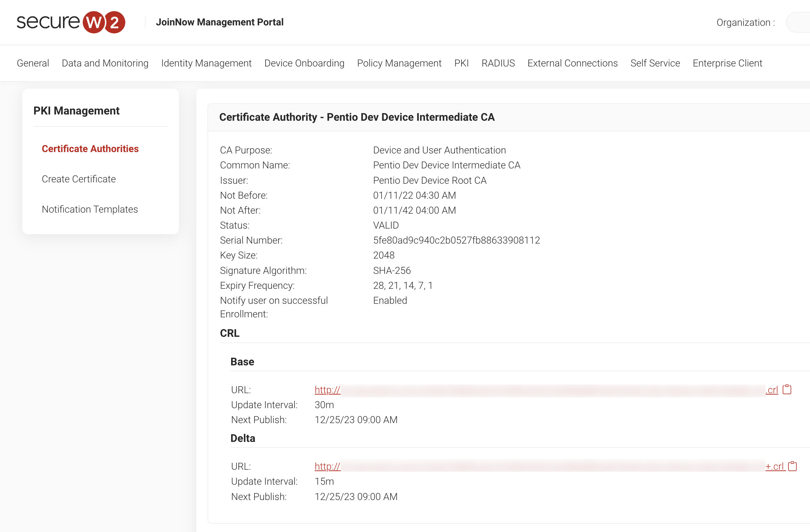The image size is (810, 532).
Task: Click the Delta section heading
Action: tap(243, 438)
